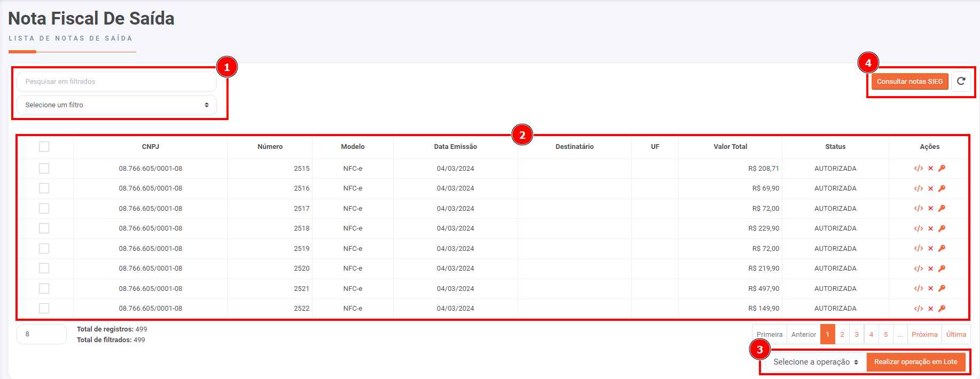Jump to the 'Última' page
The width and height of the screenshot is (980, 379).
[x=955, y=335]
